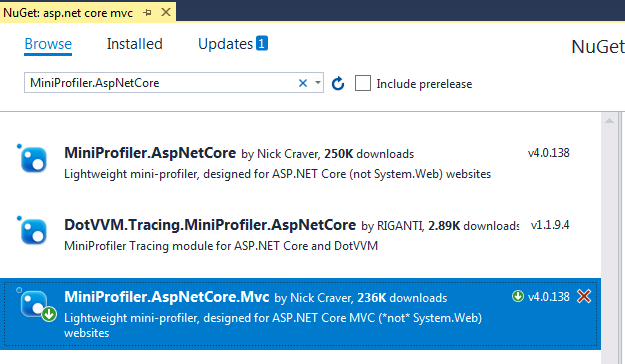Click the scrollbar up arrow in results list

coord(609,120)
